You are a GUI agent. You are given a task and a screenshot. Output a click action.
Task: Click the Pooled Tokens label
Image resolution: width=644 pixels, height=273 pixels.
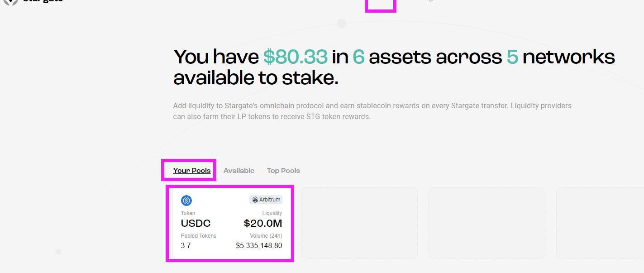pyautogui.click(x=198, y=236)
